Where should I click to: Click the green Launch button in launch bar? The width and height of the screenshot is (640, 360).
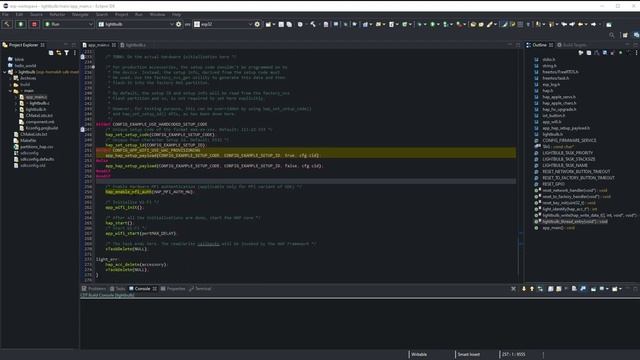20,24
